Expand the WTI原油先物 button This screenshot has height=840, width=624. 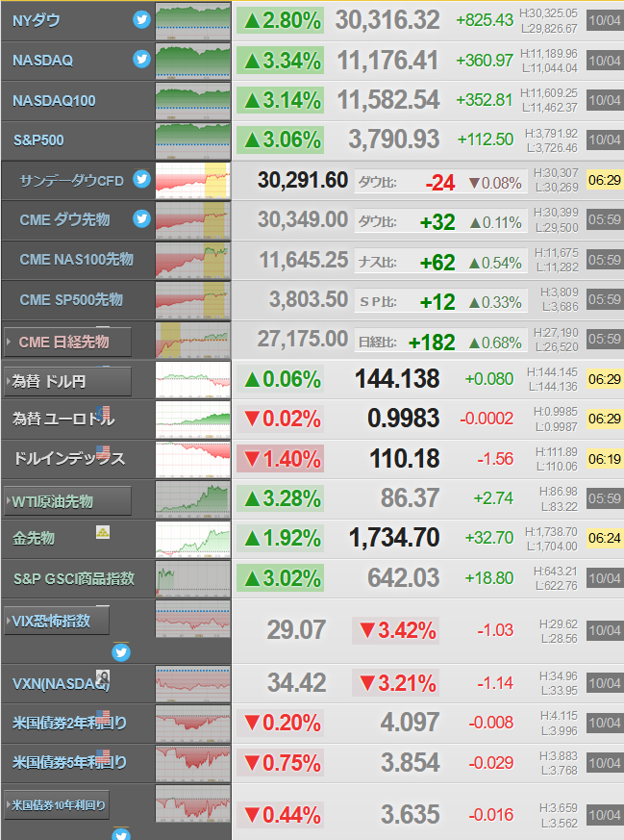[x=67, y=501]
